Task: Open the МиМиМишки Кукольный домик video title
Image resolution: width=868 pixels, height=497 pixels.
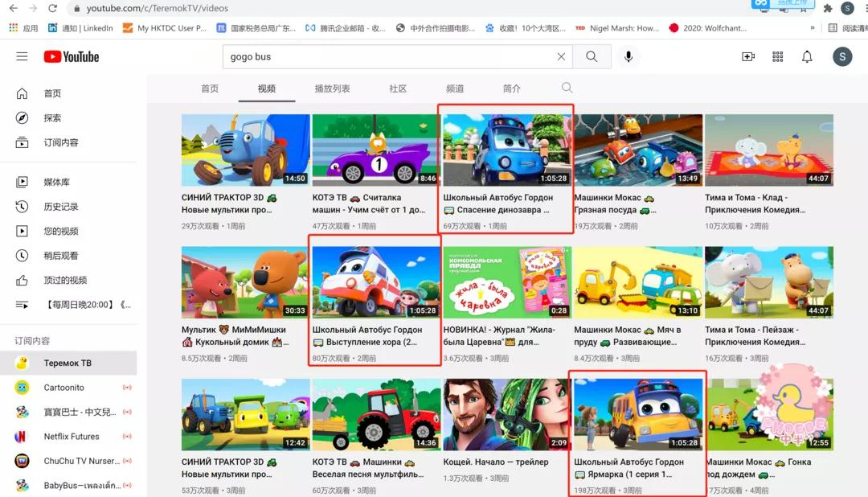Action: 235,336
